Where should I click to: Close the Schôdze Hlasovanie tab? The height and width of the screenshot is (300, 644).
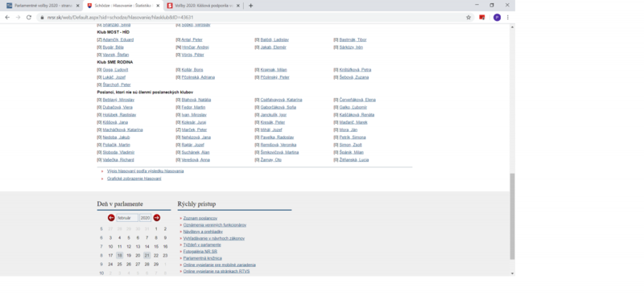158,6
